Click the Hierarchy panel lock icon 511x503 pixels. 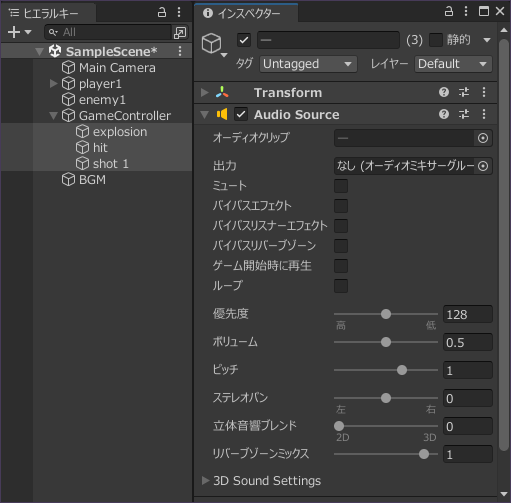coord(162,13)
